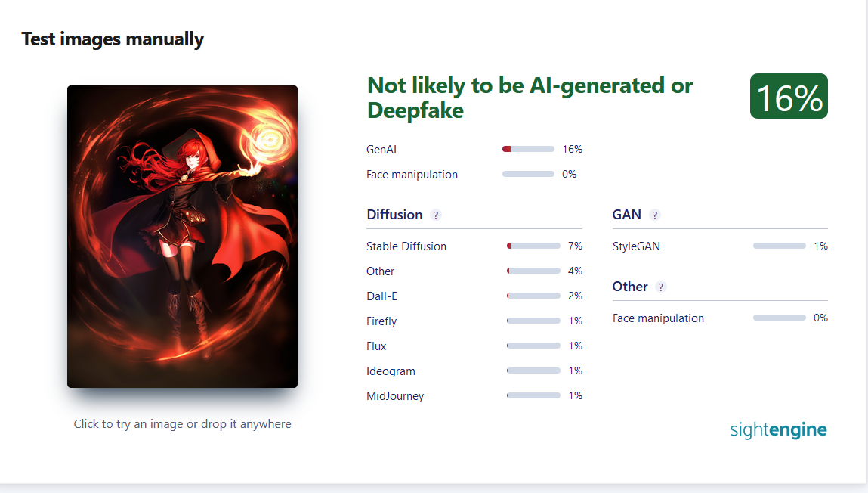868x493 pixels.
Task: Click the GAN section heading
Action: [x=627, y=215]
